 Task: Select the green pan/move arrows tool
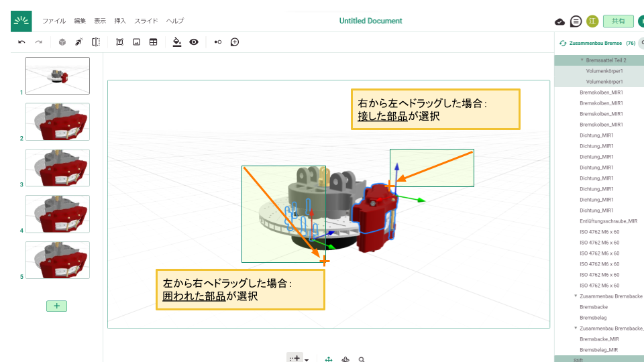[x=329, y=359]
